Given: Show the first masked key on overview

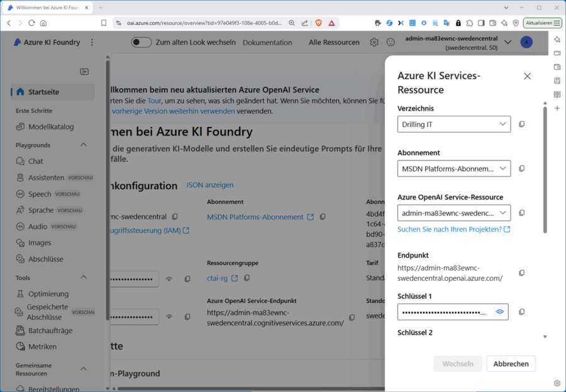Looking at the screenshot, I should (169, 279).
